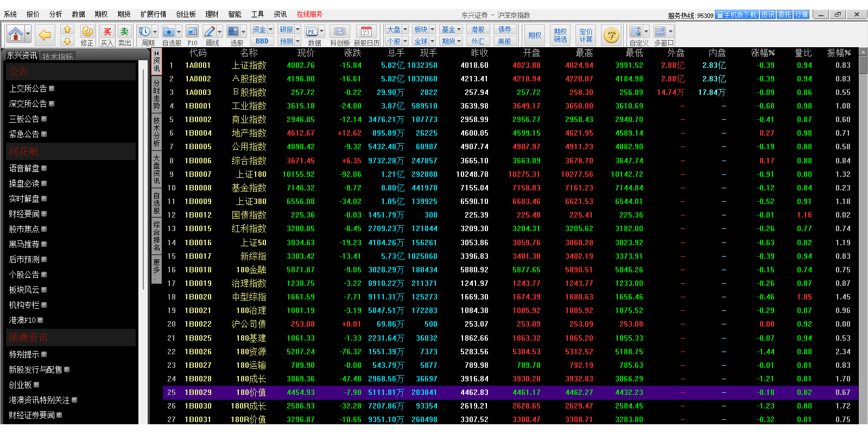Click the green 卖出 sell icon

click(124, 33)
